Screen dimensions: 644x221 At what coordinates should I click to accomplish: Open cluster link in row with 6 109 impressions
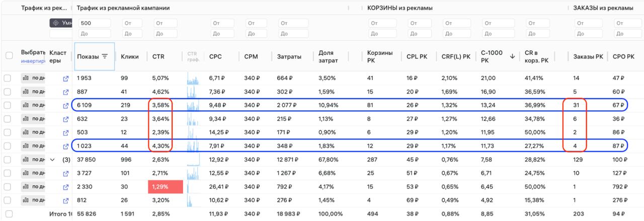click(65, 105)
